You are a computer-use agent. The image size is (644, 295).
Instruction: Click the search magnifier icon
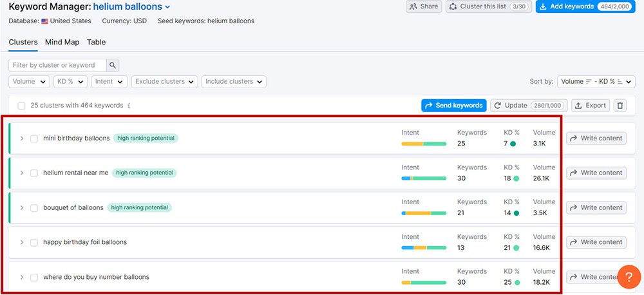pyautogui.click(x=113, y=65)
